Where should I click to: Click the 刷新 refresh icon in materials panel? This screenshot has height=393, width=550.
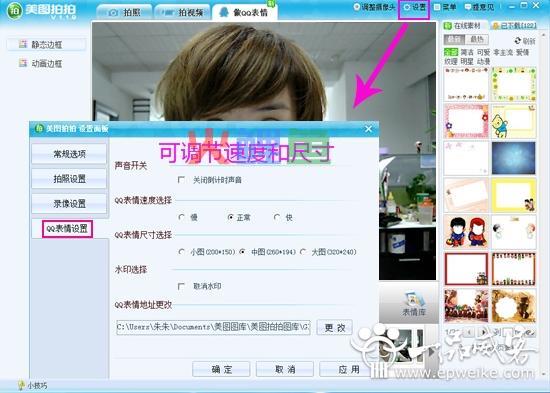[x=518, y=41]
